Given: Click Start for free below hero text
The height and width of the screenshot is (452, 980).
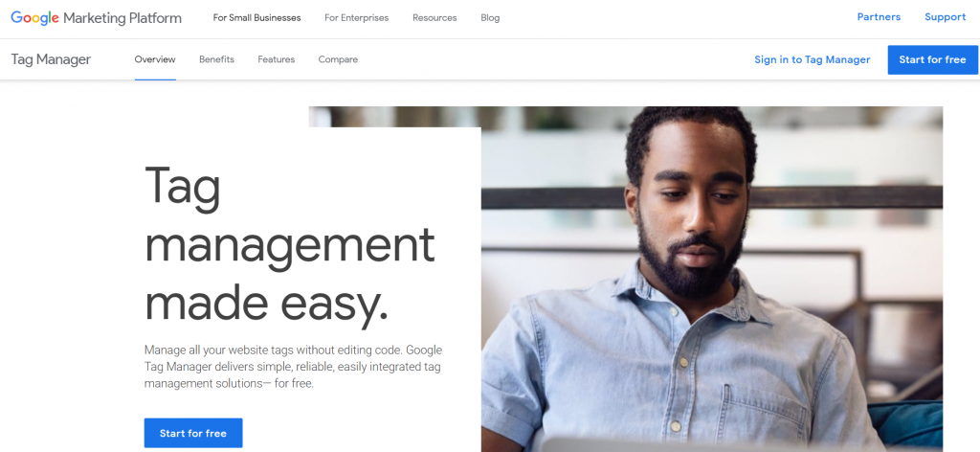Looking at the screenshot, I should [193, 433].
